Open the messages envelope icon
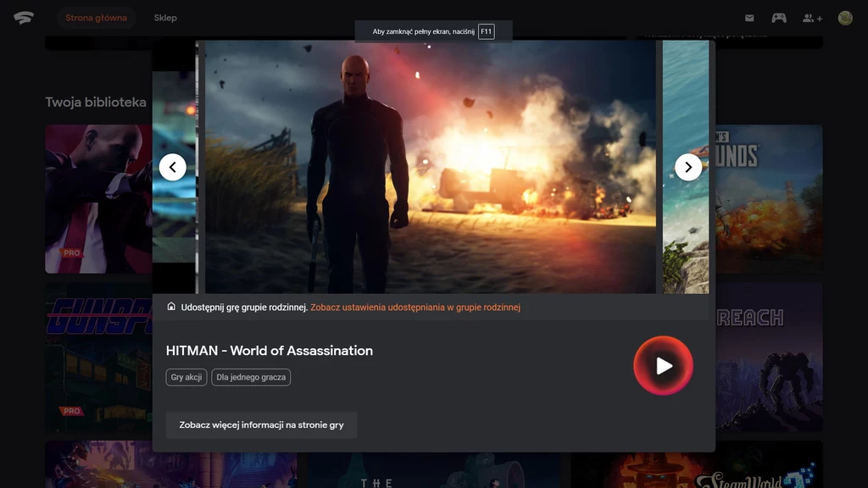This screenshot has width=868, height=488. (749, 18)
